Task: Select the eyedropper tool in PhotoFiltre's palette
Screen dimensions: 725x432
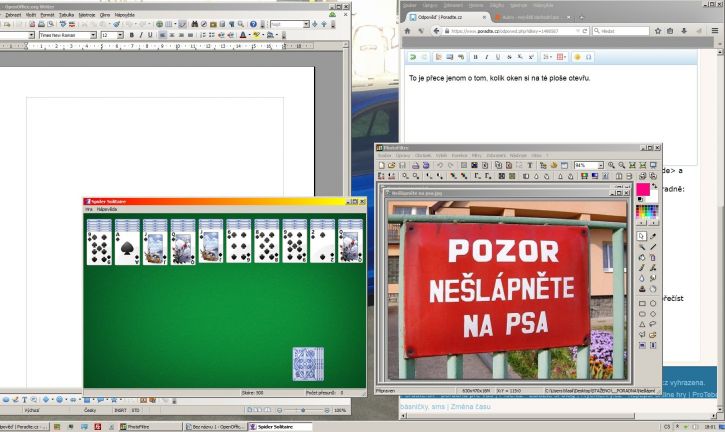Action: click(x=653, y=236)
